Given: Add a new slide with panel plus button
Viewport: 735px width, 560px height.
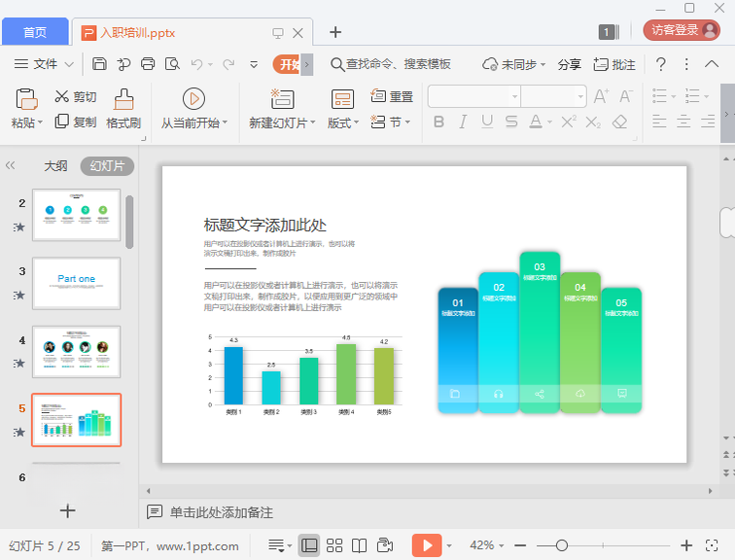Looking at the screenshot, I should click(67, 510).
